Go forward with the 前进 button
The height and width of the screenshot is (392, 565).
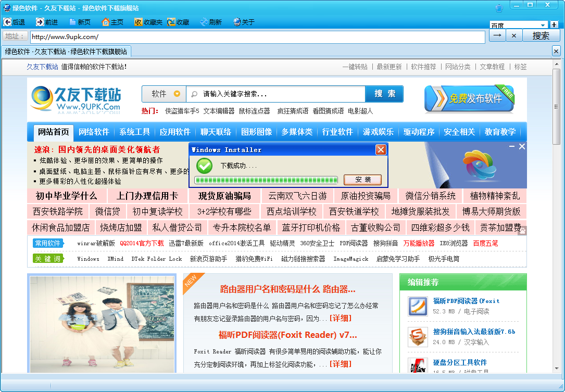pyautogui.click(x=47, y=22)
